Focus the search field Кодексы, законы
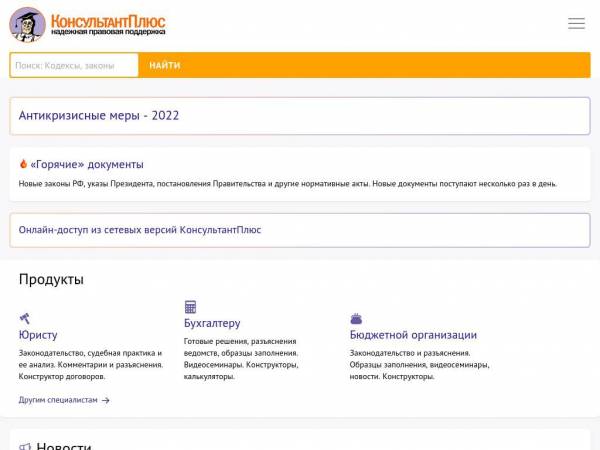The width and height of the screenshot is (600, 450). (74, 65)
